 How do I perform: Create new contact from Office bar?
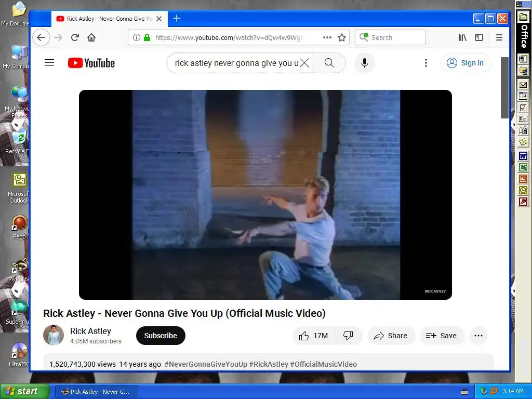pyautogui.click(x=523, y=119)
